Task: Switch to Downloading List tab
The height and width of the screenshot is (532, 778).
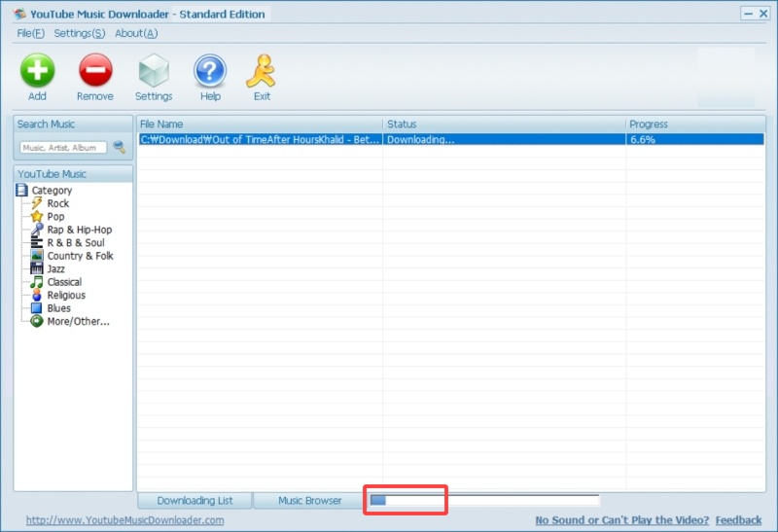Action: click(194, 500)
